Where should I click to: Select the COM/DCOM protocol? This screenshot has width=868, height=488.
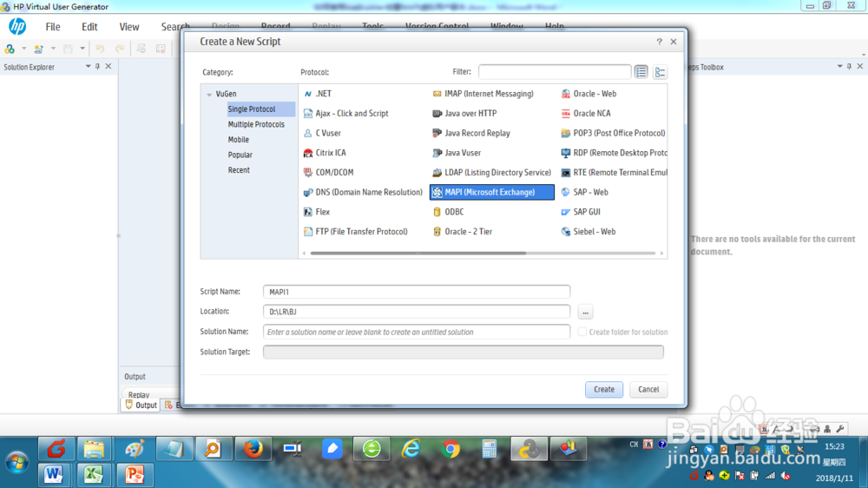[328, 172]
